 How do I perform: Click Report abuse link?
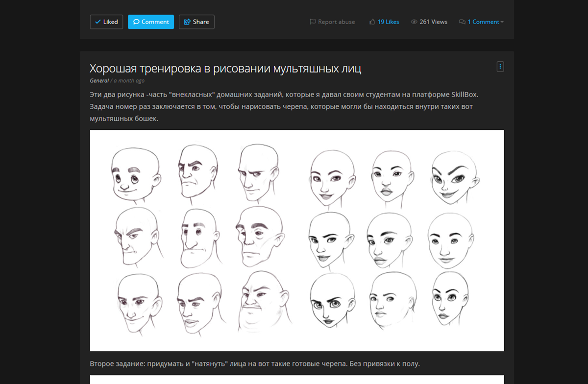point(336,22)
